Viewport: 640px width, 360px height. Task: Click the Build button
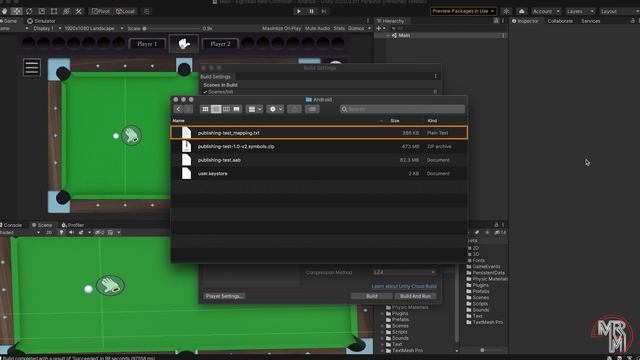[x=371, y=296]
